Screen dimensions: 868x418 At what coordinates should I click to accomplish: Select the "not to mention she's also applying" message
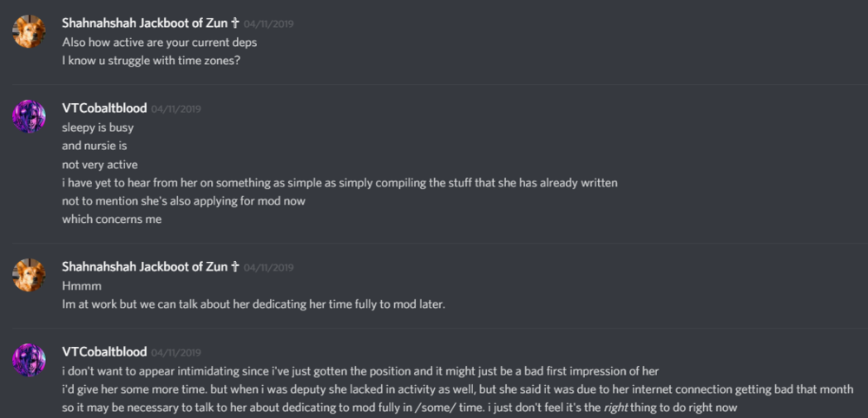tap(183, 201)
